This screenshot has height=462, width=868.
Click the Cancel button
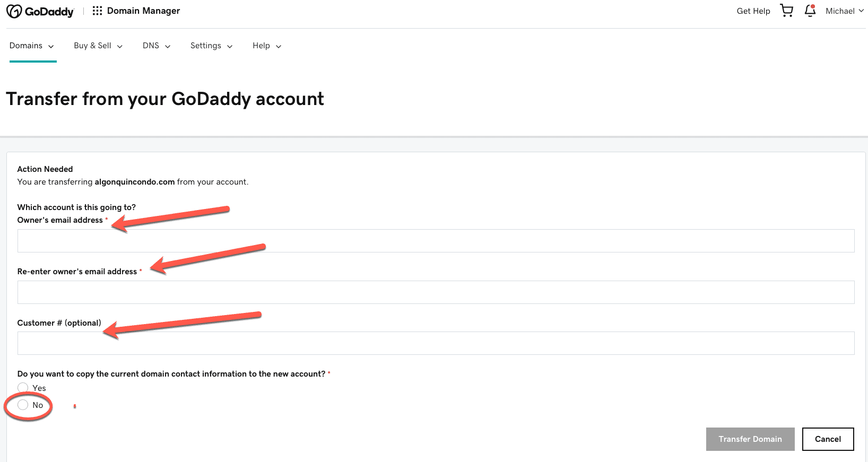[x=828, y=439]
